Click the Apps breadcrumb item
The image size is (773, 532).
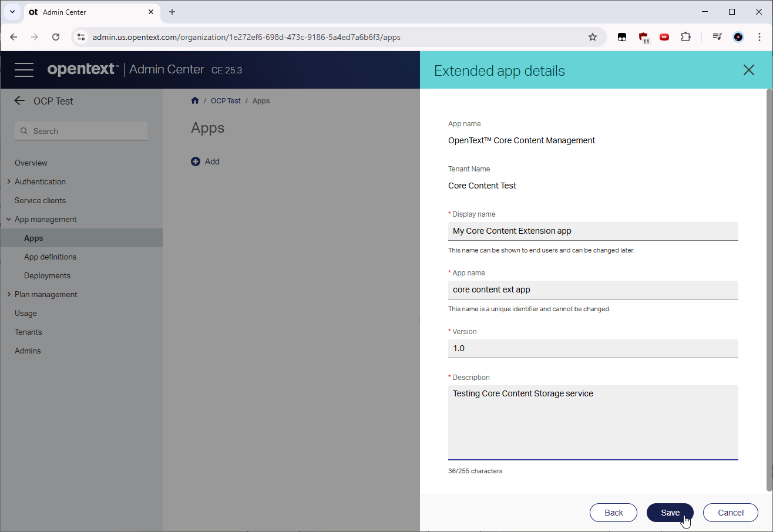pyautogui.click(x=261, y=100)
